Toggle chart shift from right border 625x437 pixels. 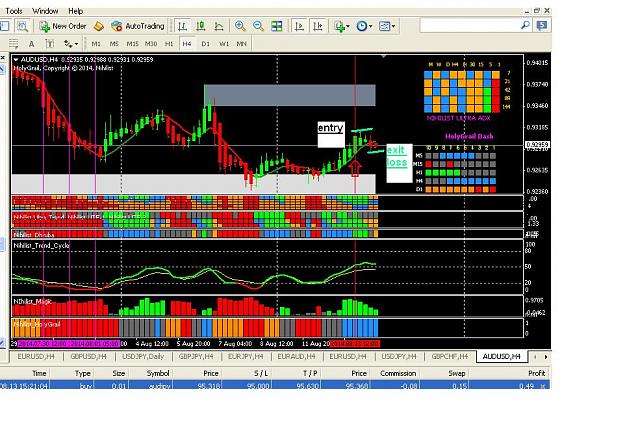click(x=318, y=26)
